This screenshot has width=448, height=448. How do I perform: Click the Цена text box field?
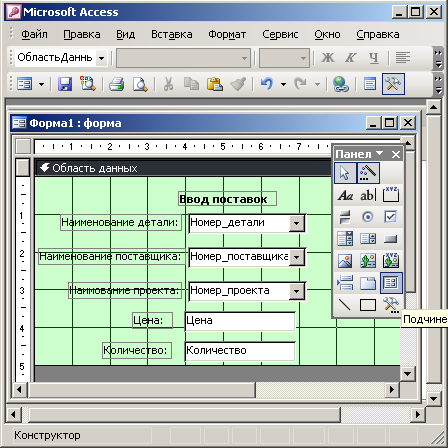tap(240, 321)
